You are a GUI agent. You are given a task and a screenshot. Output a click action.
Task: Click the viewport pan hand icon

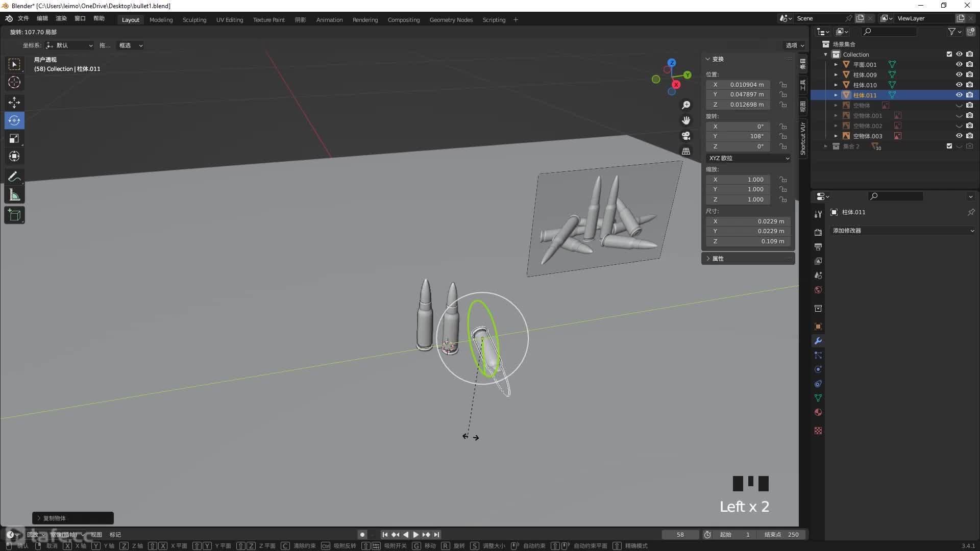pyautogui.click(x=686, y=120)
